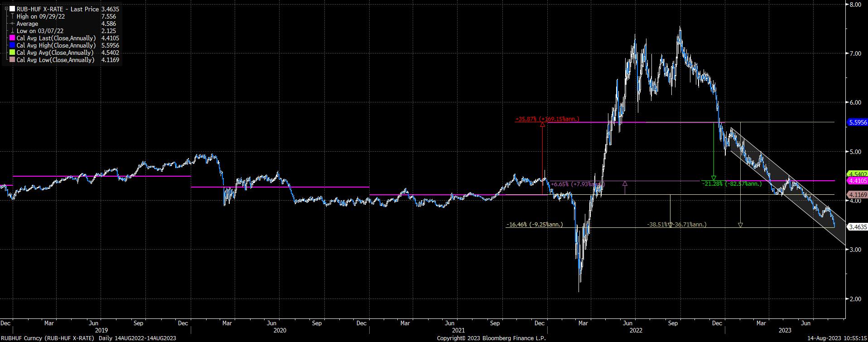Select the 'Average' legend row label
The width and height of the screenshot is (868, 342).
27,24
